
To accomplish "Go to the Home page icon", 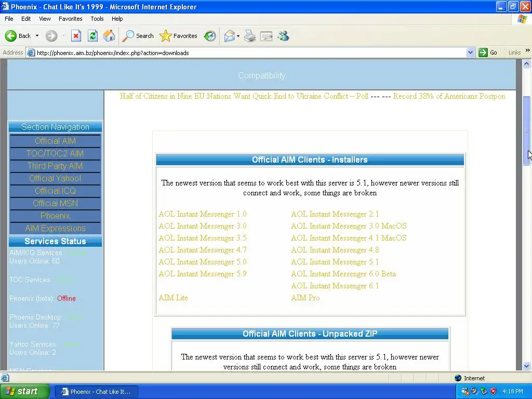I will click(x=109, y=36).
